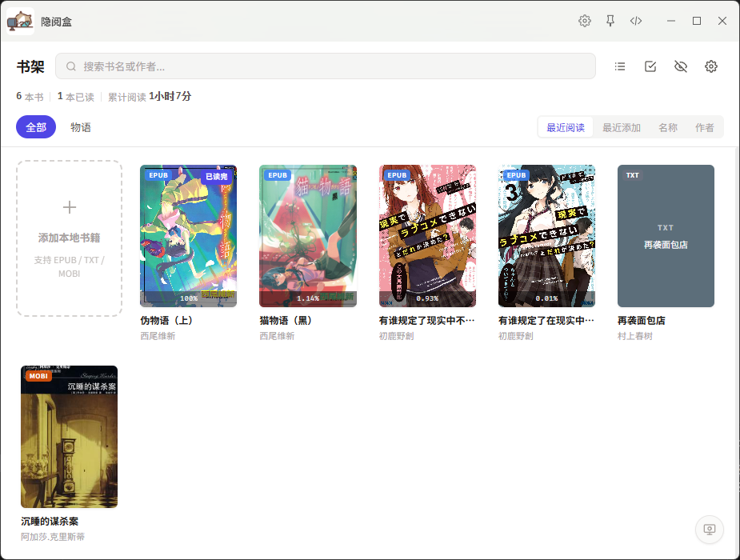Sort by 作者

pyautogui.click(x=705, y=127)
